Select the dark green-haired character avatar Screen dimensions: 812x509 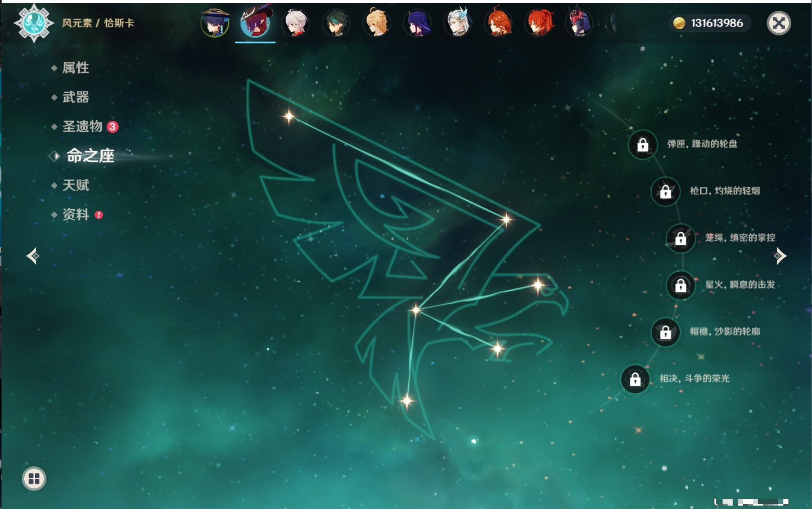(336, 23)
